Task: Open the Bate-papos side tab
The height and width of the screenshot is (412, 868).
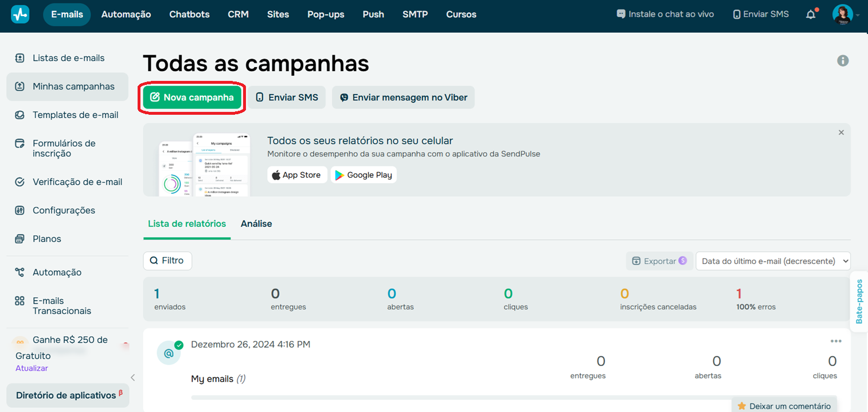Action: pyautogui.click(x=859, y=302)
